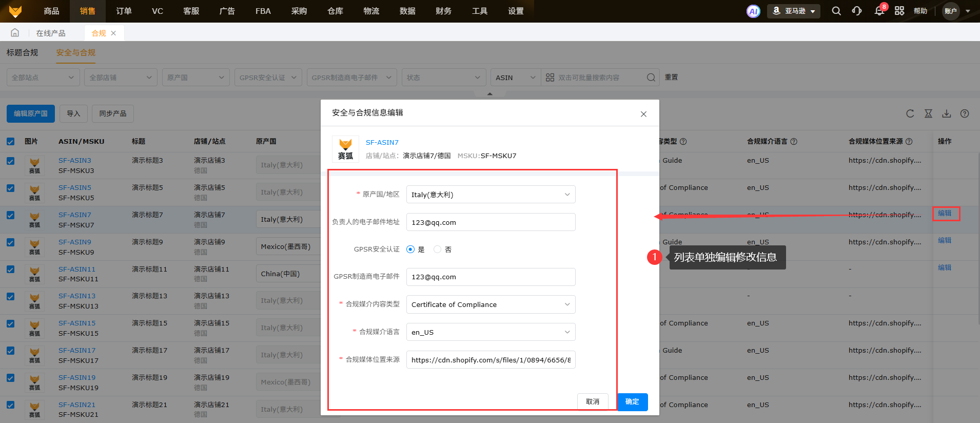Click the 导入 button
980x423 pixels.
[x=73, y=113]
